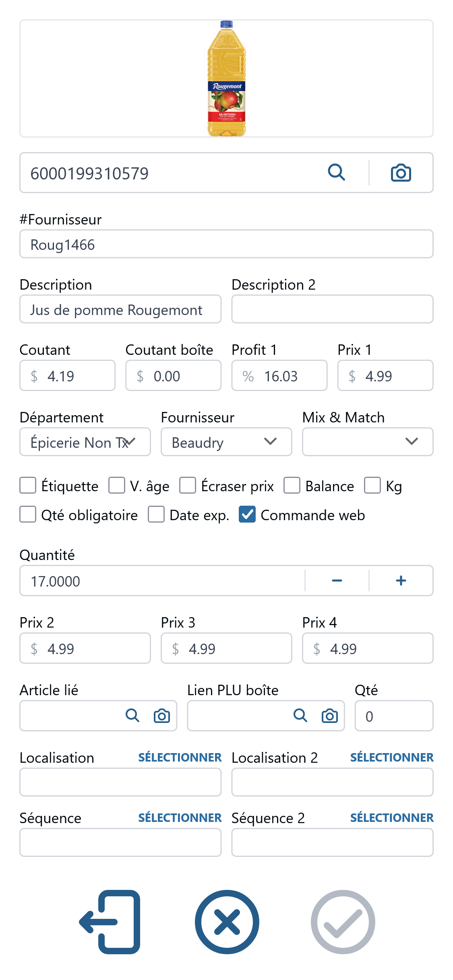Increase Quantité with the plus button
Screen dimensions: 453x980
coord(401,581)
